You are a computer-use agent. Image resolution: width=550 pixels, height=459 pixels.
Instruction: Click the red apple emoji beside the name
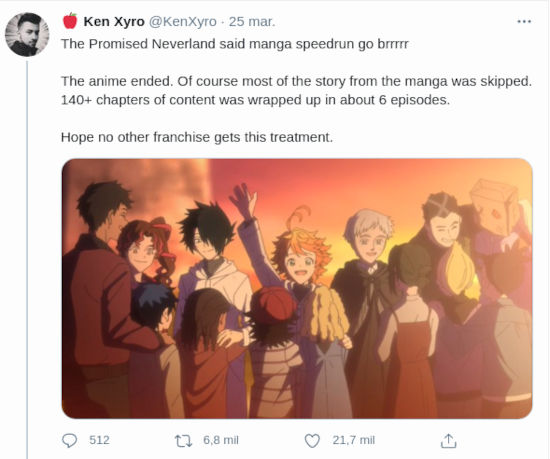[70, 21]
